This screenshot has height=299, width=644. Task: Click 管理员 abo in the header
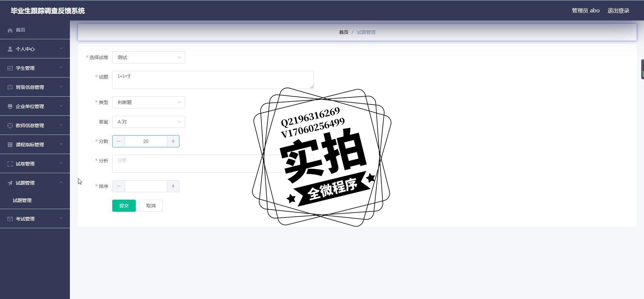coord(586,11)
